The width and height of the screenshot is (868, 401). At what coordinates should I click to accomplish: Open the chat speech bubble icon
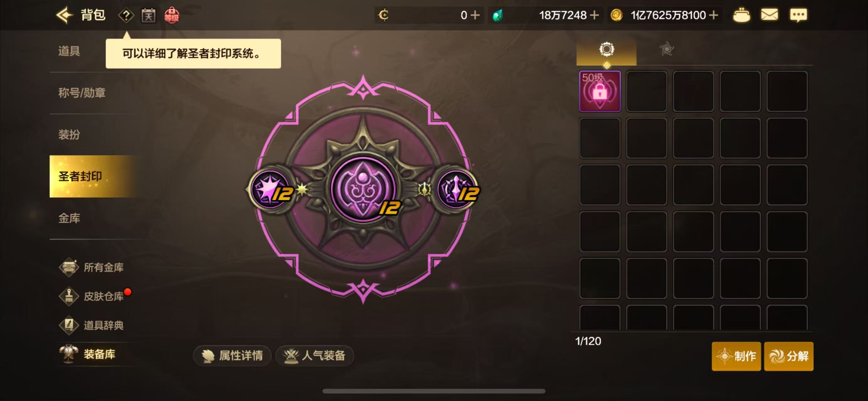[x=798, y=15]
